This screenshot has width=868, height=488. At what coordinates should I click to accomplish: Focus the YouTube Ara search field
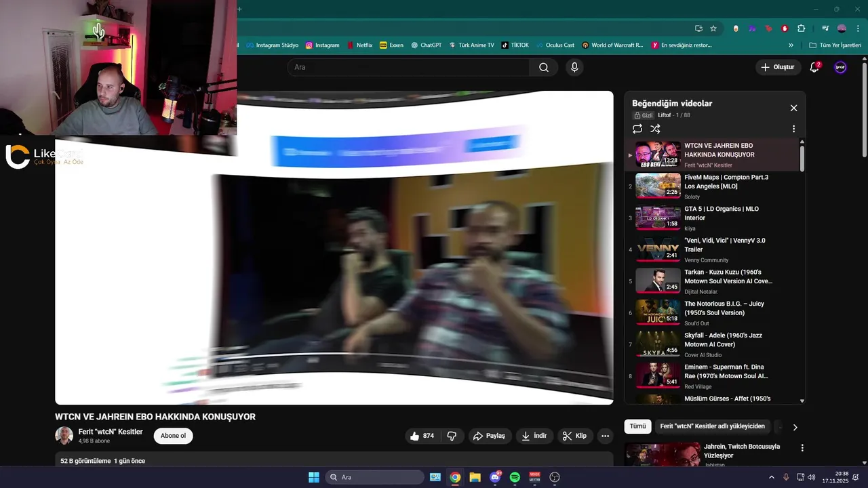click(409, 67)
